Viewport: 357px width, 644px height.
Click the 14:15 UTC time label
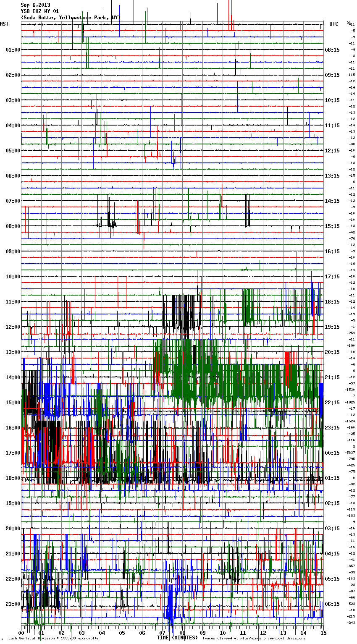tap(332, 201)
